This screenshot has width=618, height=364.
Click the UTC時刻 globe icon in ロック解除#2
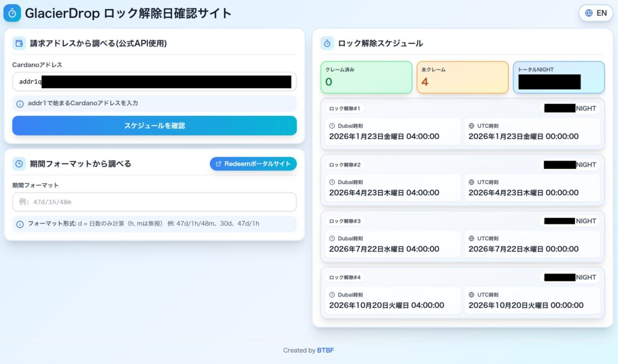click(471, 182)
